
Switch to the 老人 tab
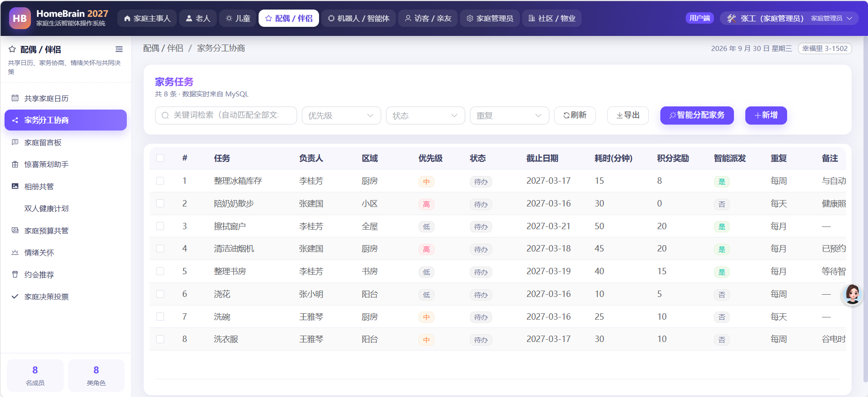coord(198,18)
